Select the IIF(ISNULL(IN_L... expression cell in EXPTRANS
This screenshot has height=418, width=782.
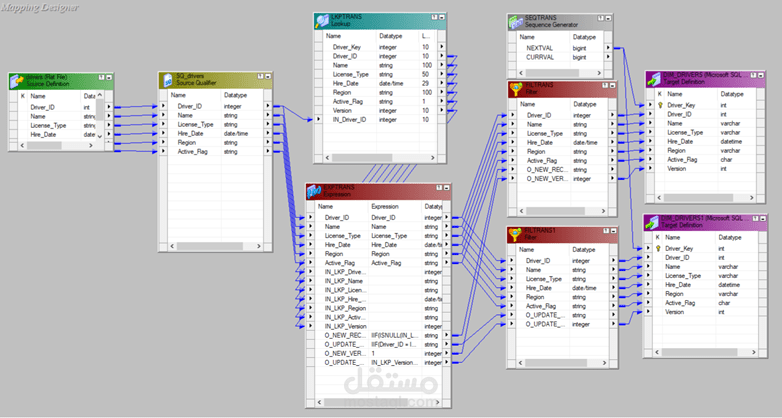(395, 335)
